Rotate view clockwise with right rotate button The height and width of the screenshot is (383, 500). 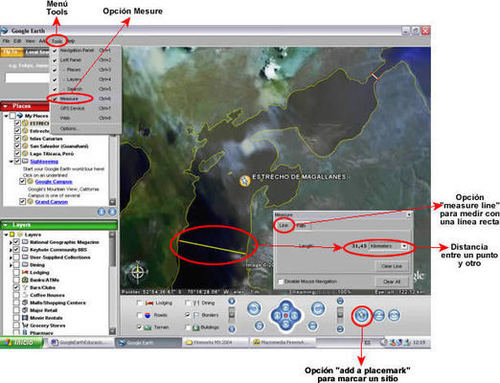pyautogui.click(x=318, y=308)
